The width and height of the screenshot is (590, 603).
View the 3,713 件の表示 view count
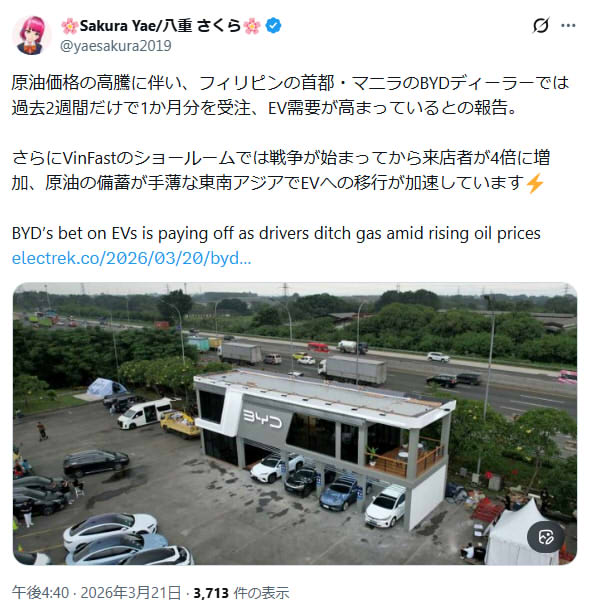241,592
